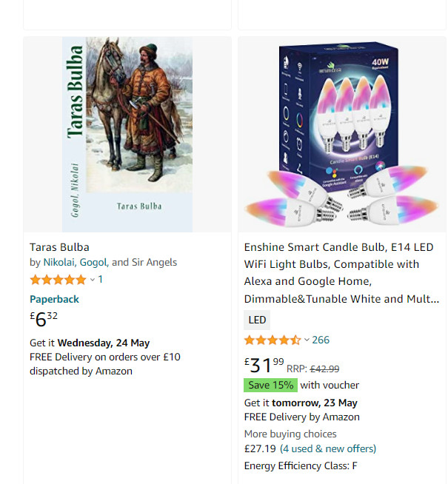Viewport: 448px width, 484px height.
Task: Click the 4.5-star rating icon for Enshine bulb
Action: [272, 340]
